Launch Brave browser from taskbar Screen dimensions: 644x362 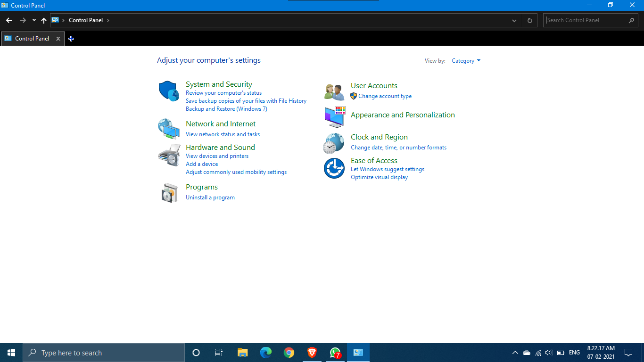312,353
